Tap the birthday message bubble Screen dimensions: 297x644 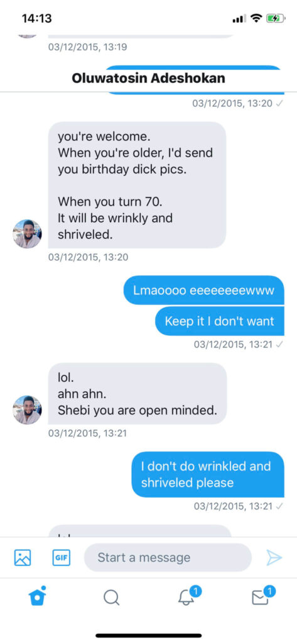coord(137,185)
